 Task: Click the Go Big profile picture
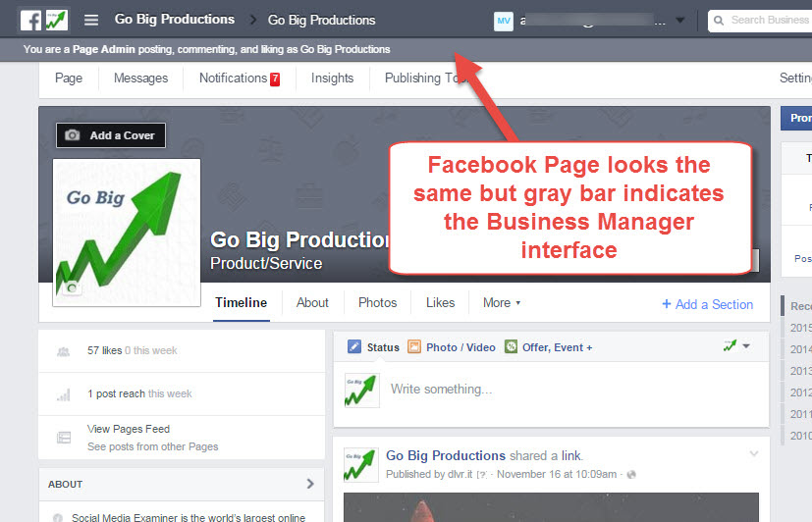(127, 233)
